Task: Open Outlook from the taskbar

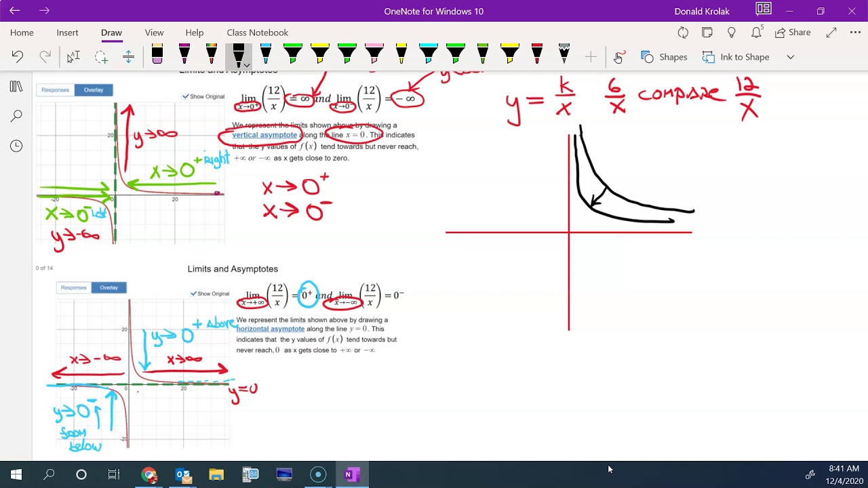Action: click(x=183, y=474)
